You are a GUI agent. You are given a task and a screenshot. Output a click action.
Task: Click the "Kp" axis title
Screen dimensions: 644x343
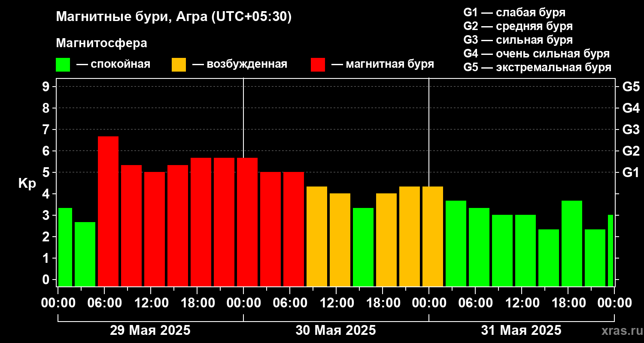point(27,183)
